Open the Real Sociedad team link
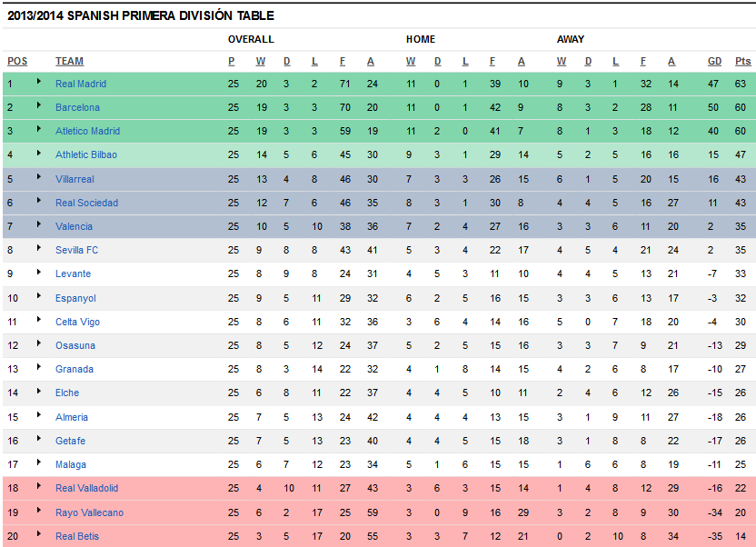Viewport: 756px width, 547px height. [x=86, y=203]
